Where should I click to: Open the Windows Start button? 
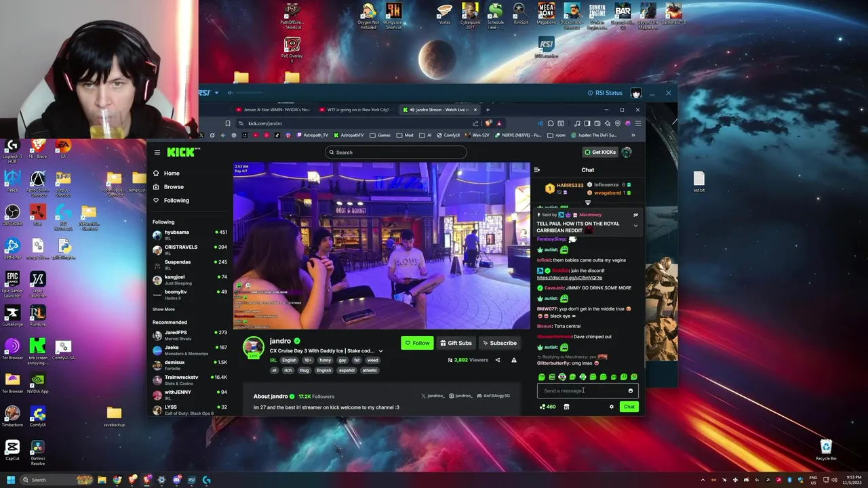(x=11, y=480)
